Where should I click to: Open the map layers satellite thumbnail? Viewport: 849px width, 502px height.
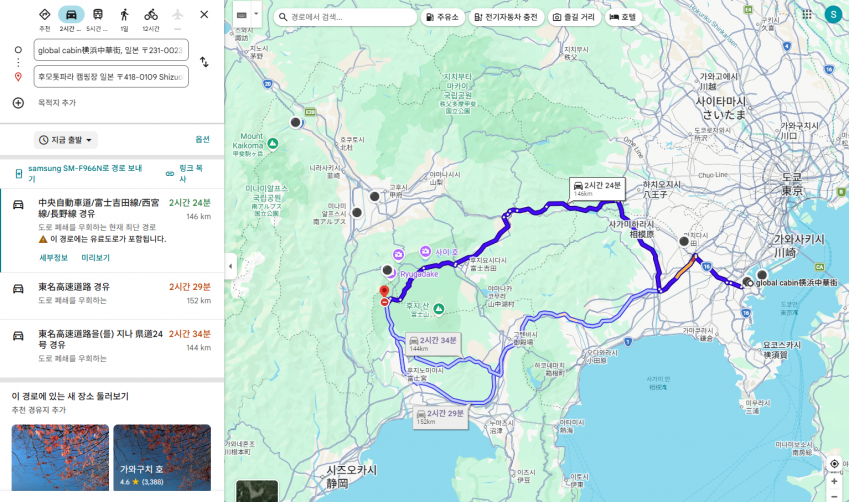[257, 491]
